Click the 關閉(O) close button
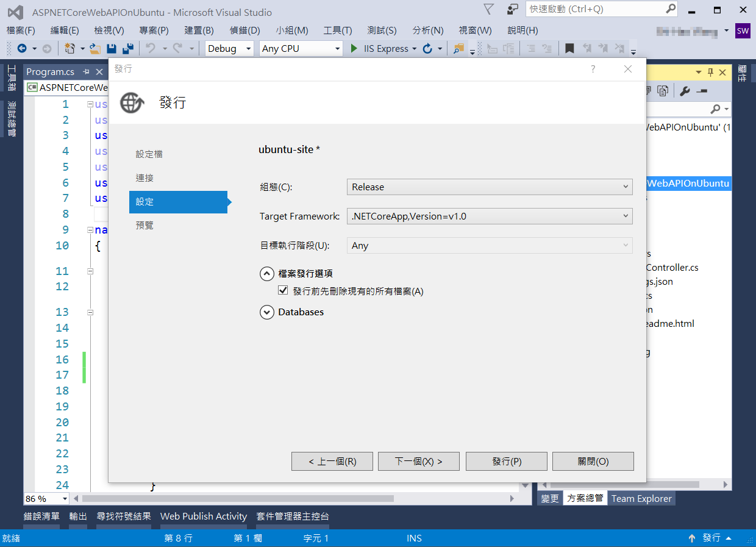Image resolution: width=756 pixels, height=547 pixels. (x=593, y=462)
